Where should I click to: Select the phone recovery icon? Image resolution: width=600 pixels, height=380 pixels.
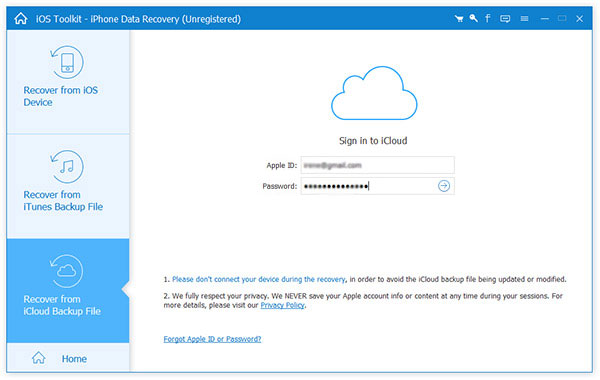click(x=67, y=62)
